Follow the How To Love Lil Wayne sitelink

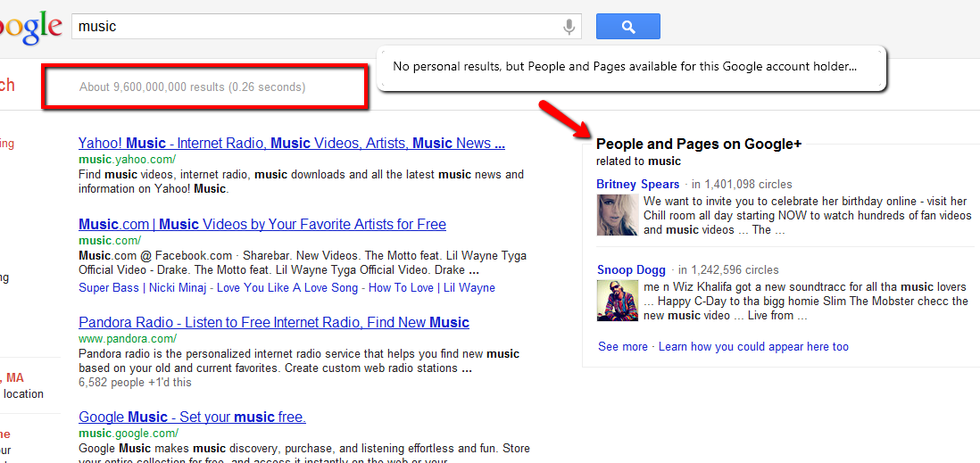click(432, 288)
